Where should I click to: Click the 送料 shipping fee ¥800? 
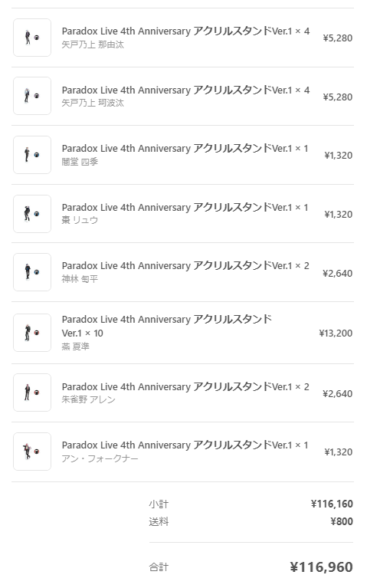[x=342, y=521]
